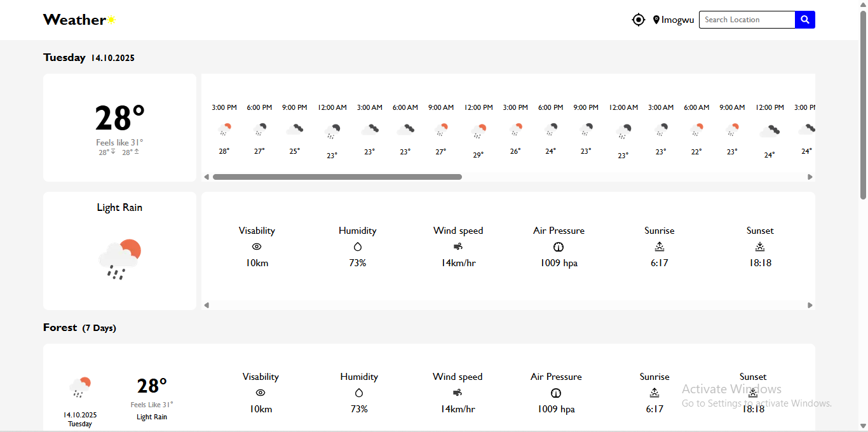Click the sunrise icon above 6:17 in today's panel

click(x=660, y=246)
